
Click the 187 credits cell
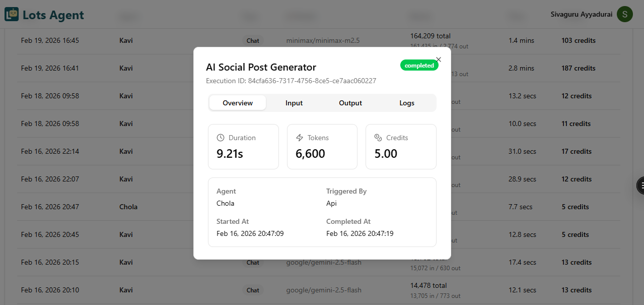pos(579,68)
